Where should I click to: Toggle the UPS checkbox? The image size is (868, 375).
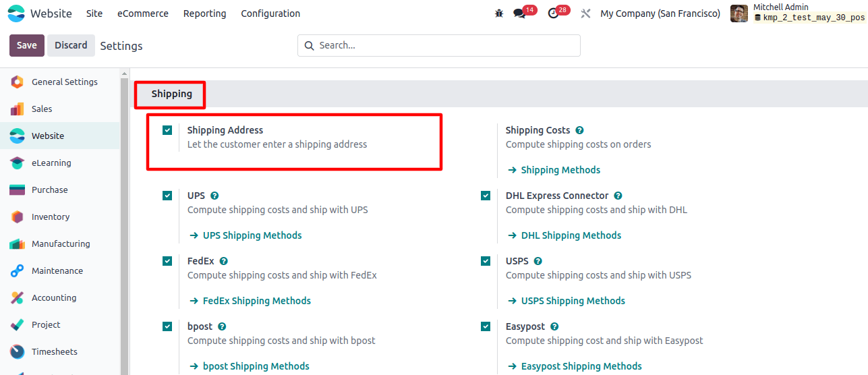(x=167, y=196)
